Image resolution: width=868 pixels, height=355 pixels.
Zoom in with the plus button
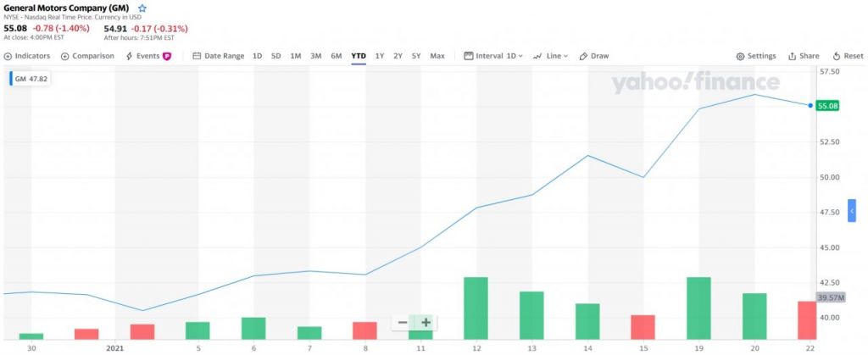point(426,322)
